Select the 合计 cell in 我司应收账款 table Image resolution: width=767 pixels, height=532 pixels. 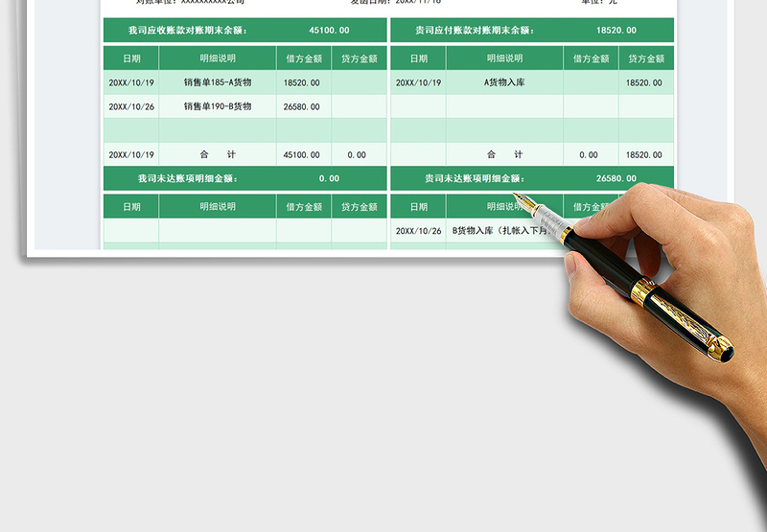tap(218, 154)
